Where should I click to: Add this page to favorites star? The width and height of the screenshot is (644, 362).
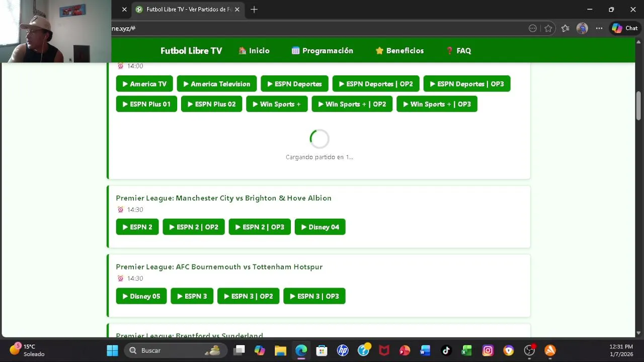[x=548, y=29]
